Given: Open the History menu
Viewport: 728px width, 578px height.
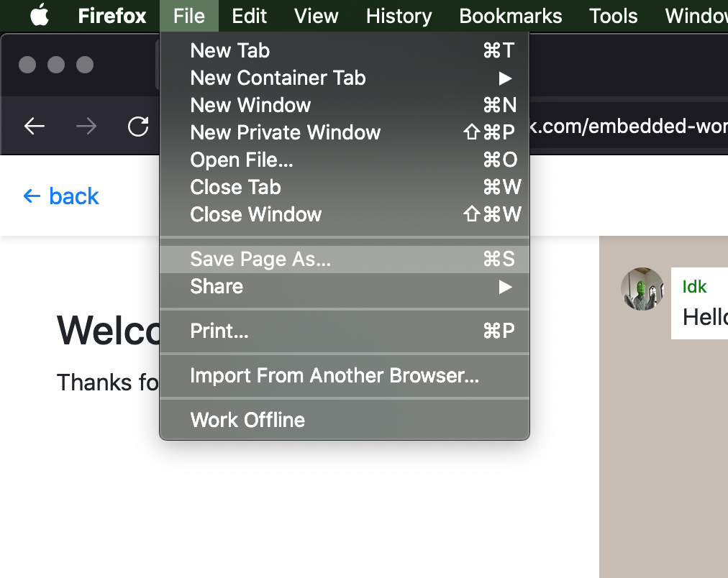Looking at the screenshot, I should [399, 16].
